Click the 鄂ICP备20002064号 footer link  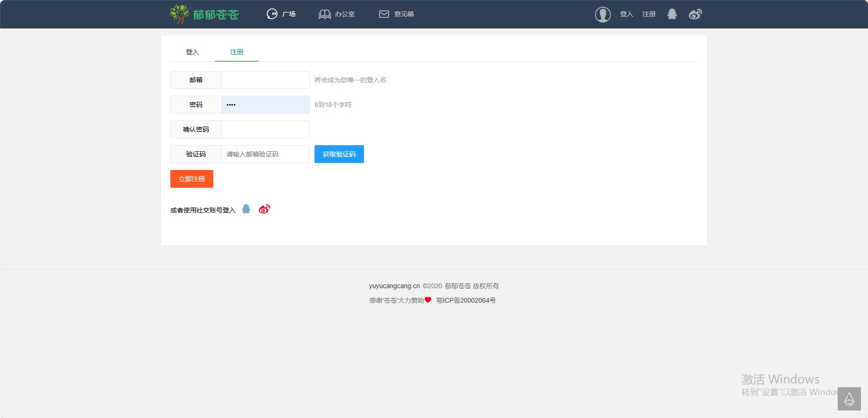[466, 300]
